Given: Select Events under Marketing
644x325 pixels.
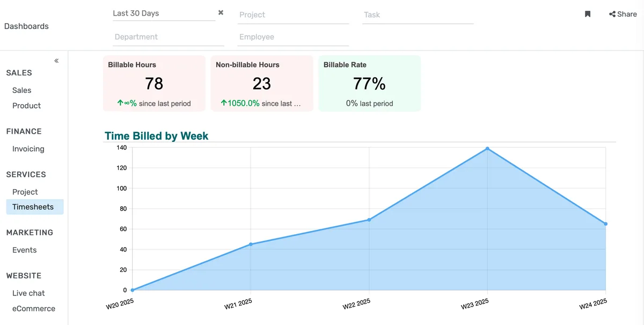Looking at the screenshot, I should tap(24, 249).
